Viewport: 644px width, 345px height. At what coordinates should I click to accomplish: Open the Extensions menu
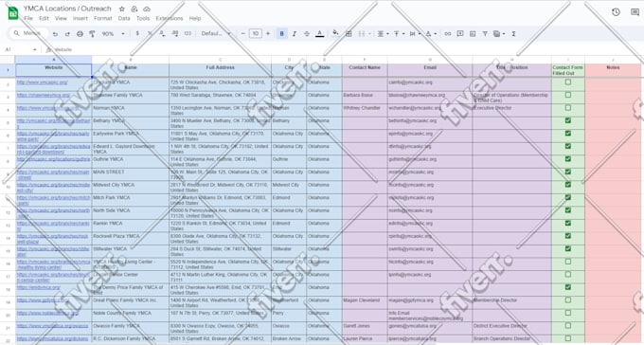point(170,19)
